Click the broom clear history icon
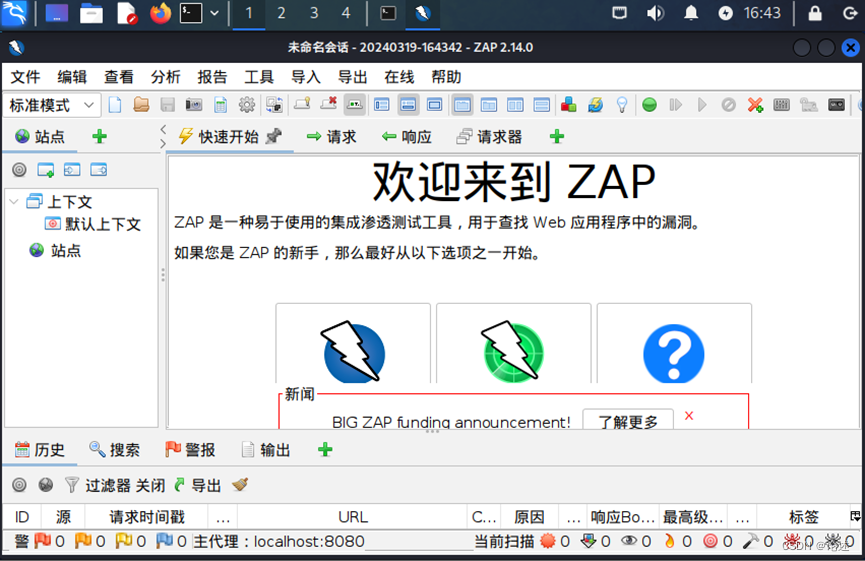Image resolution: width=865 pixels, height=561 pixels. click(240, 484)
